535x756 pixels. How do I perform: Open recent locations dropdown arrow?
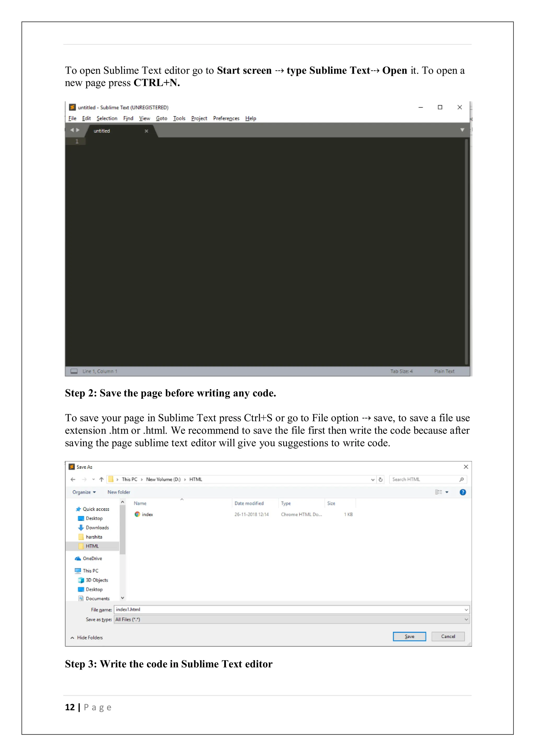click(x=93, y=479)
